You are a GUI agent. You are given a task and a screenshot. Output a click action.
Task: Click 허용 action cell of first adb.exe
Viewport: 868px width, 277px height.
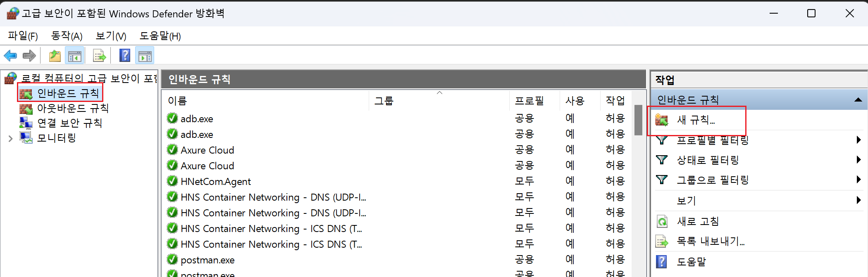pyautogui.click(x=615, y=118)
